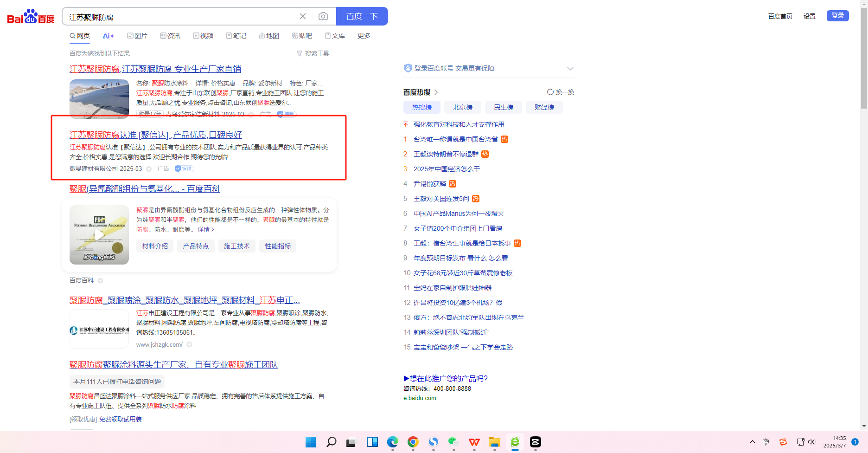Select the 财经榜 hot list tab
The image size is (868, 453).
click(x=544, y=107)
